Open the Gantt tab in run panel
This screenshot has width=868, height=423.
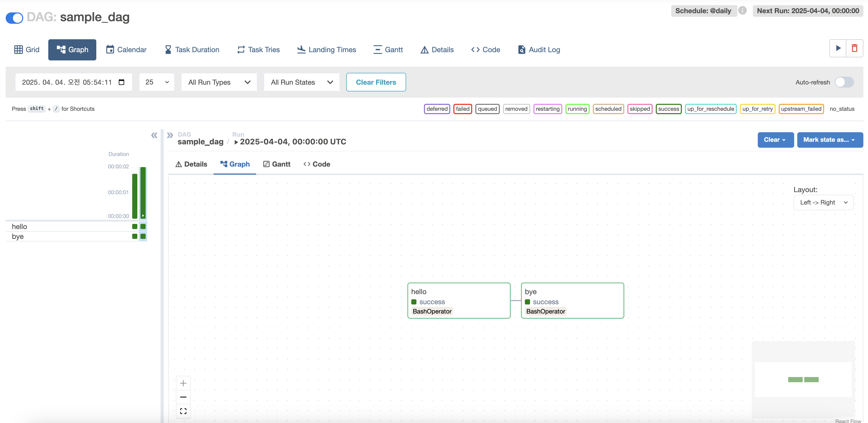(x=277, y=164)
